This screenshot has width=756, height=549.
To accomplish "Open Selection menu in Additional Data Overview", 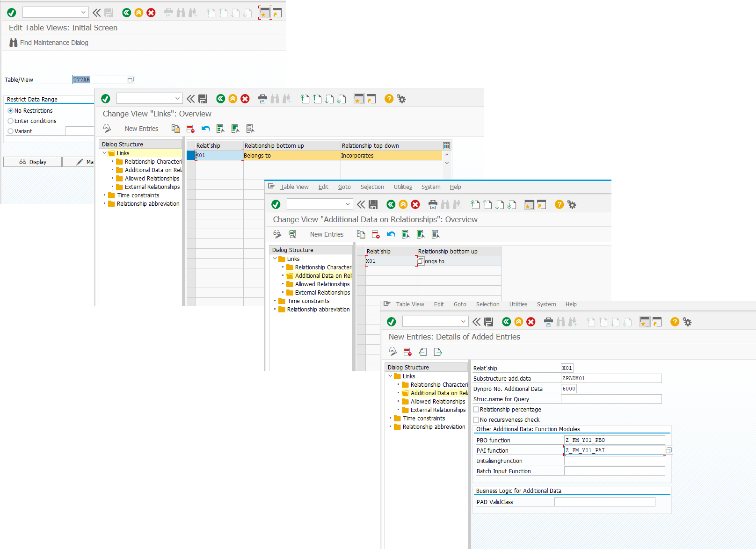I will [372, 187].
